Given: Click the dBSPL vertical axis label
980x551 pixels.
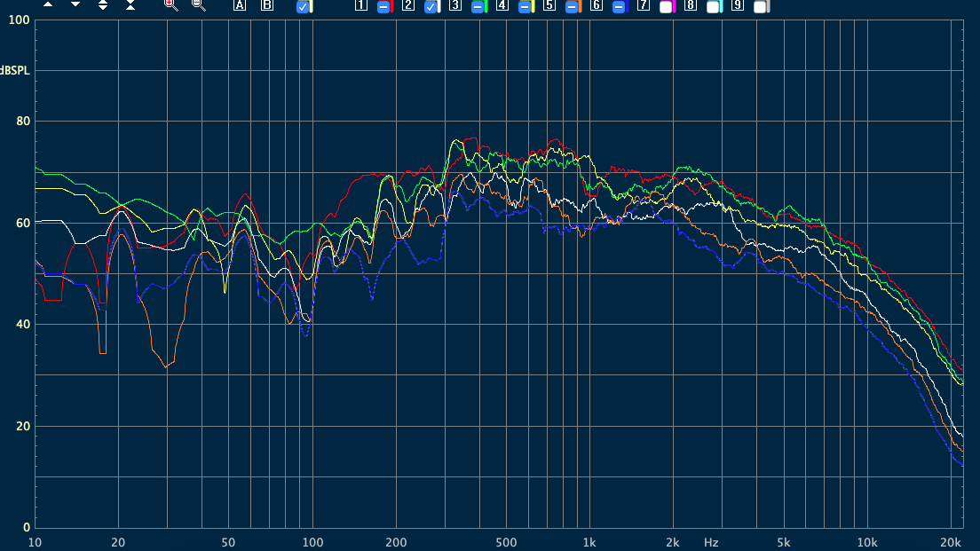Looking at the screenshot, I should (14, 71).
